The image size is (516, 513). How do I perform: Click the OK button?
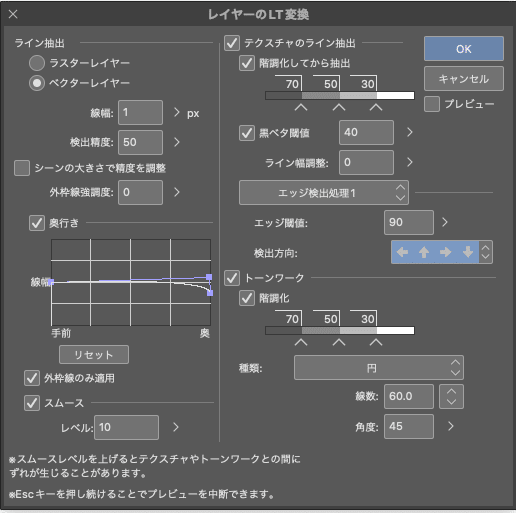pos(464,49)
